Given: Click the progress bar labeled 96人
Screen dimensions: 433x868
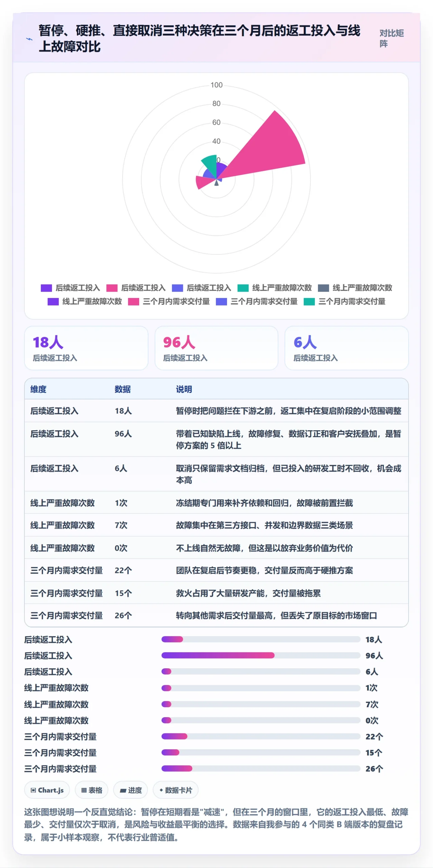Looking at the screenshot, I should point(261,655).
